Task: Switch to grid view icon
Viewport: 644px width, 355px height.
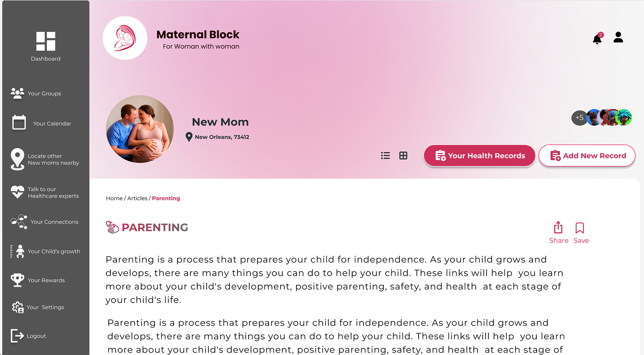Action: click(x=403, y=156)
